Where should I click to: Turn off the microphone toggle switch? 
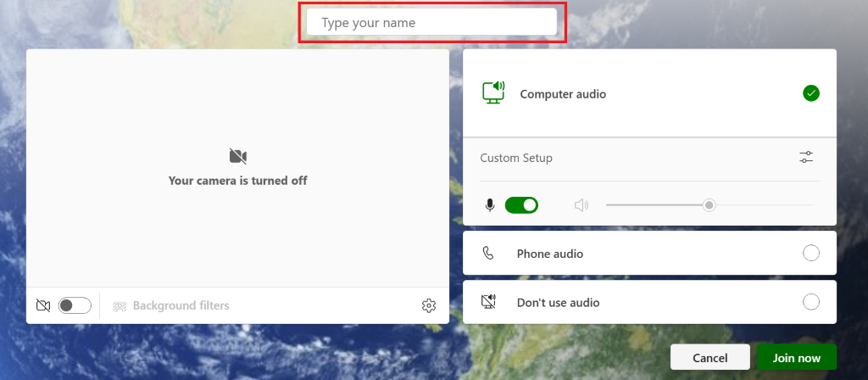521,205
